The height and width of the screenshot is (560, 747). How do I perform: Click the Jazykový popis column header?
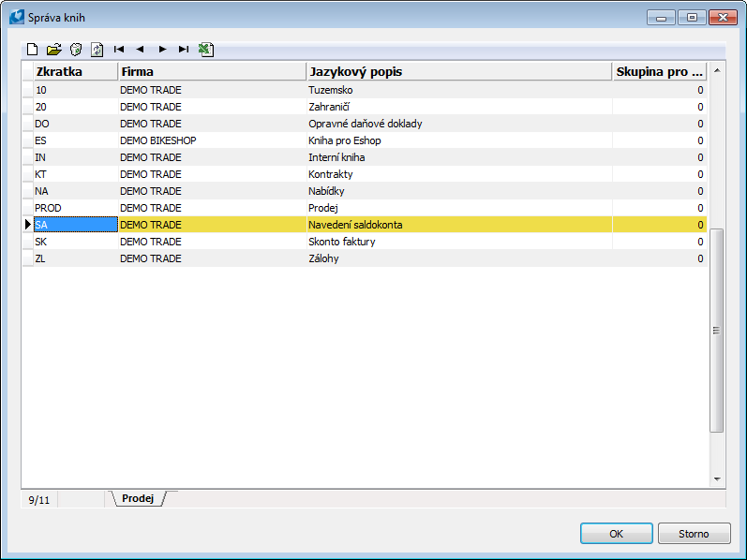[459, 71]
